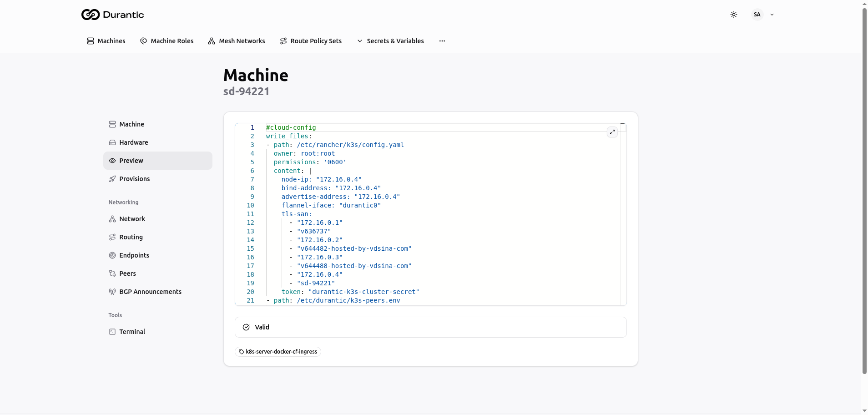Open the Routing sidebar link
Viewport: 868px width, 415px height.
click(x=131, y=237)
